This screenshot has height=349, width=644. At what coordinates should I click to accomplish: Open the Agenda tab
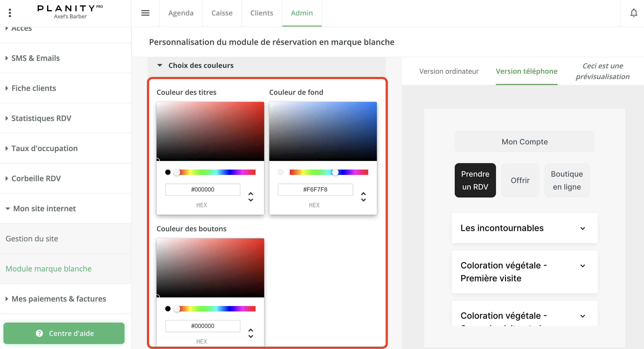coord(181,13)
